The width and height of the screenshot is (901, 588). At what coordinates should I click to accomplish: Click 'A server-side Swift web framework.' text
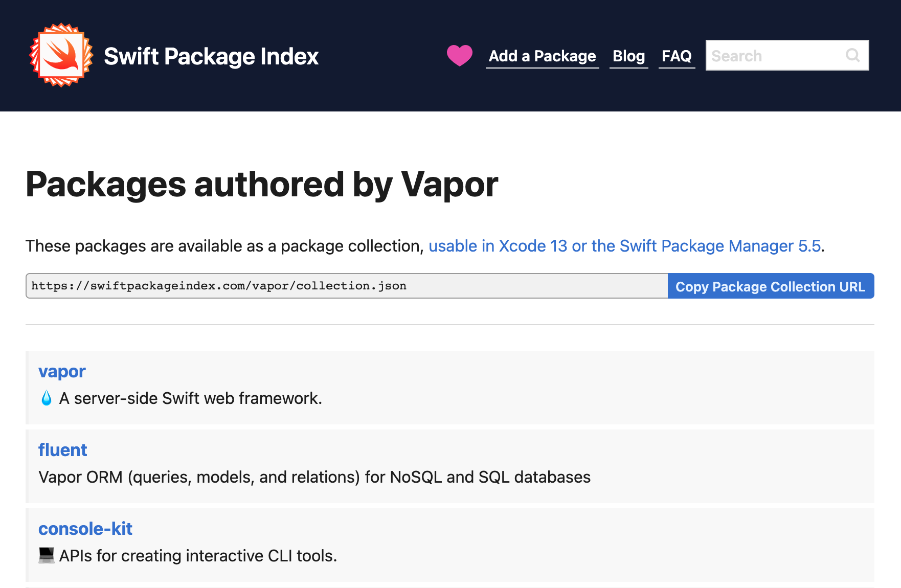tap(191, 398)
